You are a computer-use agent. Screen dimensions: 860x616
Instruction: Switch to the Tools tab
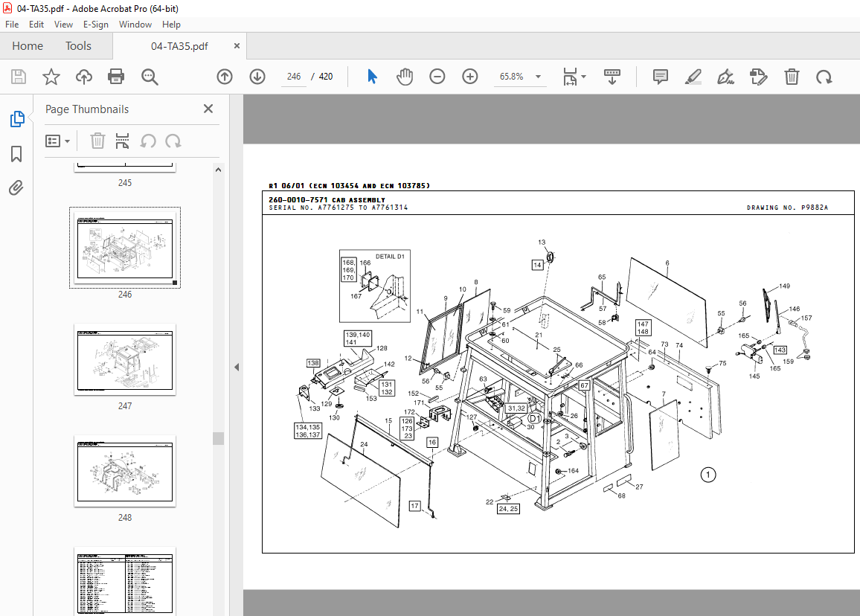(78, 46)
